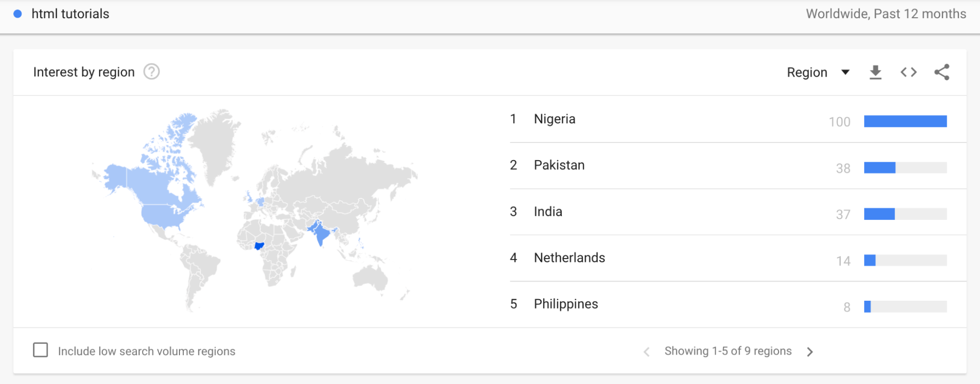Click Showing 1-5 of 9 regions text
The image size is (980, 384).
728,351
